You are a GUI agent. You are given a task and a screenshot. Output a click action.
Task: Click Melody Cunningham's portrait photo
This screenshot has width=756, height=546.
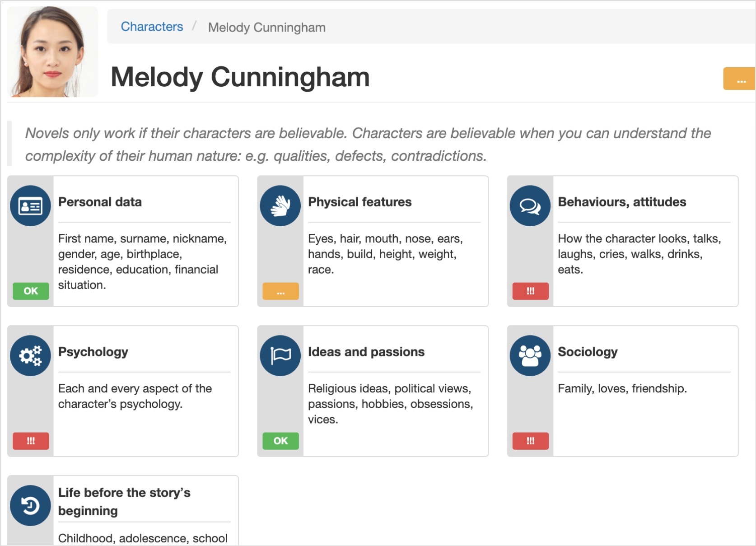point(53,51)
